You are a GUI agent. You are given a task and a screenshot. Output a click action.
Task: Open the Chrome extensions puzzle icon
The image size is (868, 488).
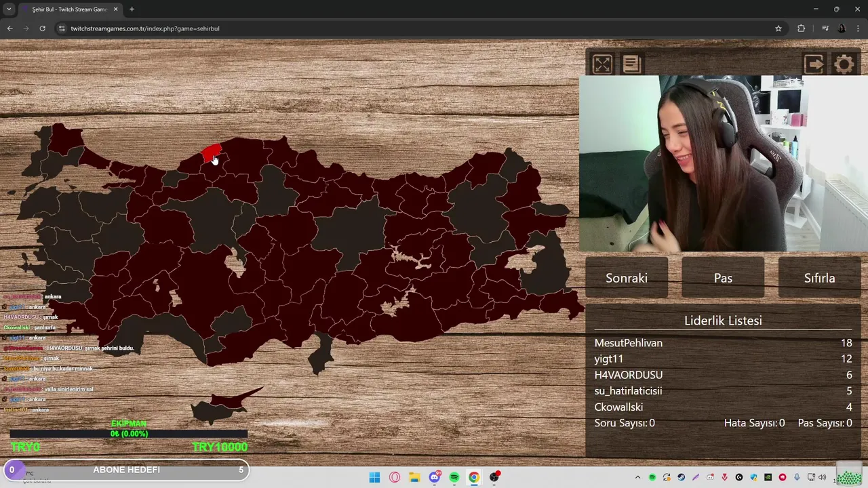point(802,28)
